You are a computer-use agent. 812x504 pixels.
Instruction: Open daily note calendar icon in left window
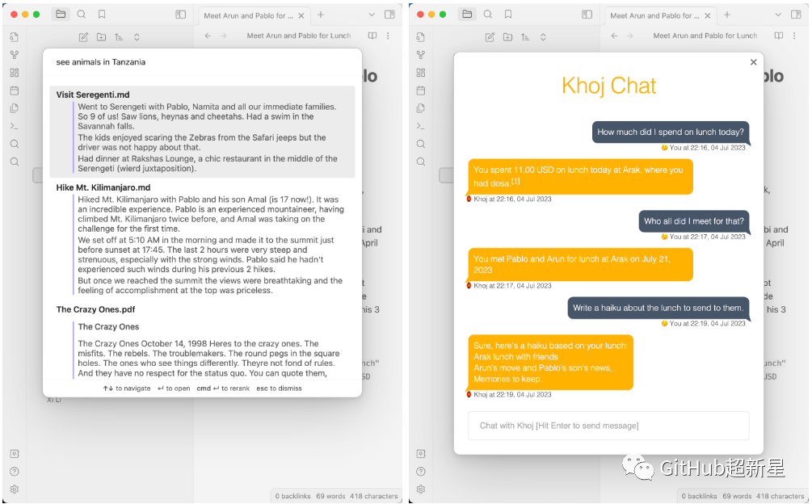pyautogui.click(x=15, y=90)
